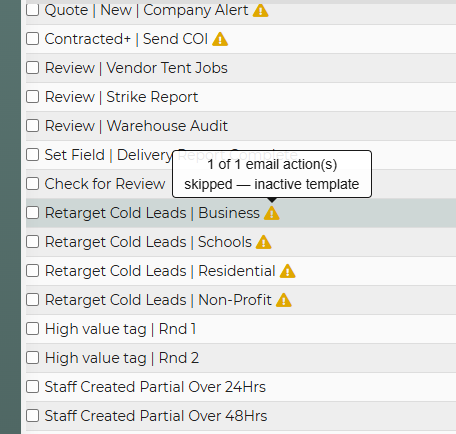Open the Quote | New | Company Alert entry
Image resolution: width=456 pixels, height=434 pixels.
(147, 10)
